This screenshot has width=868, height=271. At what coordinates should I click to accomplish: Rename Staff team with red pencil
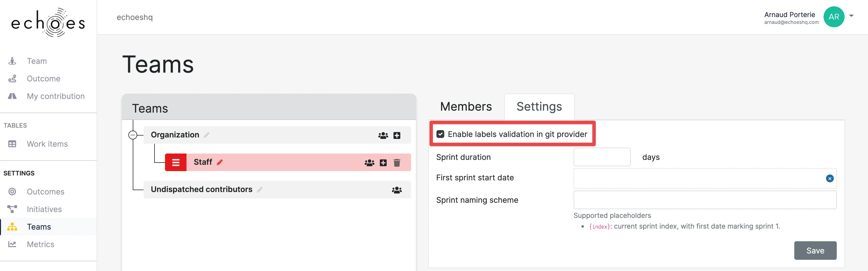point(220,162)
